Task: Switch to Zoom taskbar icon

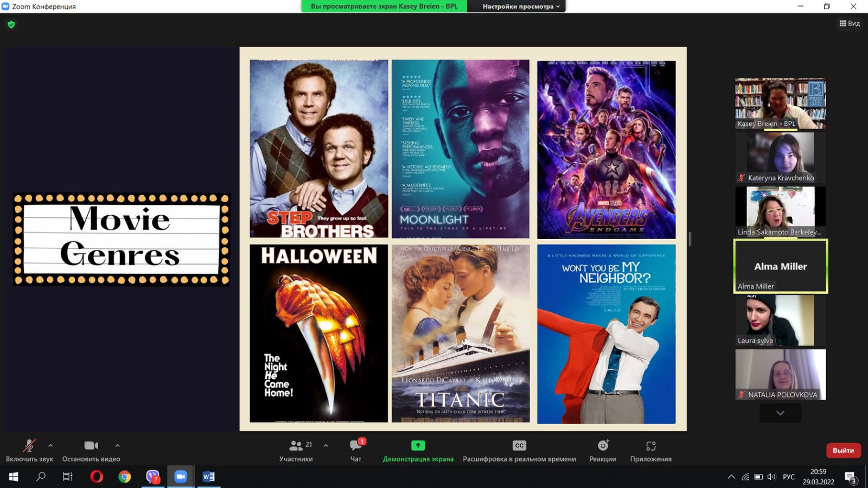Action: pos(181,477)
